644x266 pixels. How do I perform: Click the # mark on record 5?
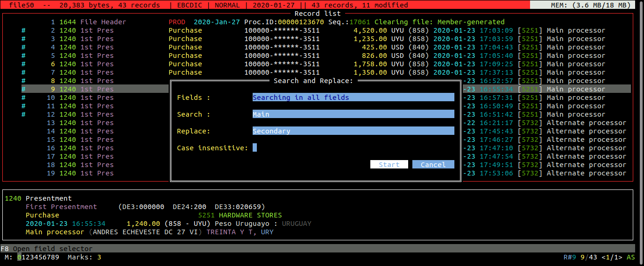(x=23, y=56)
